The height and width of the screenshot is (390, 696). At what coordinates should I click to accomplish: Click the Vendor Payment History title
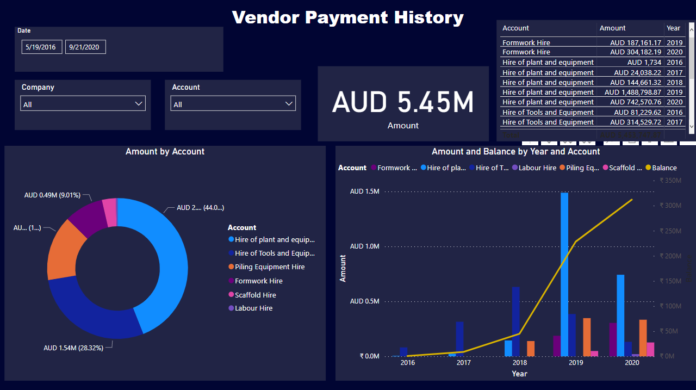[x=348, y=17]
